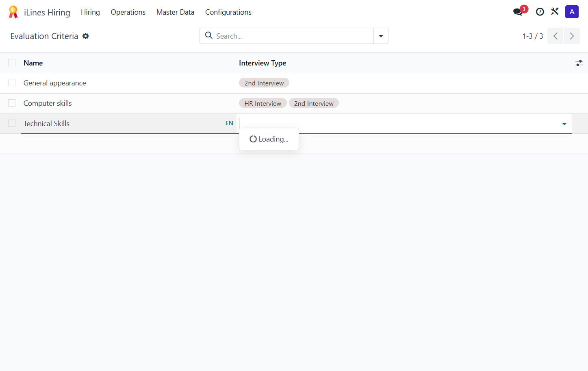
Task: Click the Loading dropdown item
Action: (x=269, y=139)
